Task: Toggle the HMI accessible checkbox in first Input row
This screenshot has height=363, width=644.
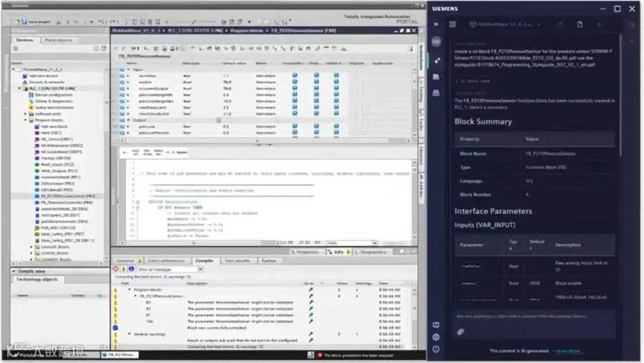Action: pyautogui.click(x=295, y=76)
